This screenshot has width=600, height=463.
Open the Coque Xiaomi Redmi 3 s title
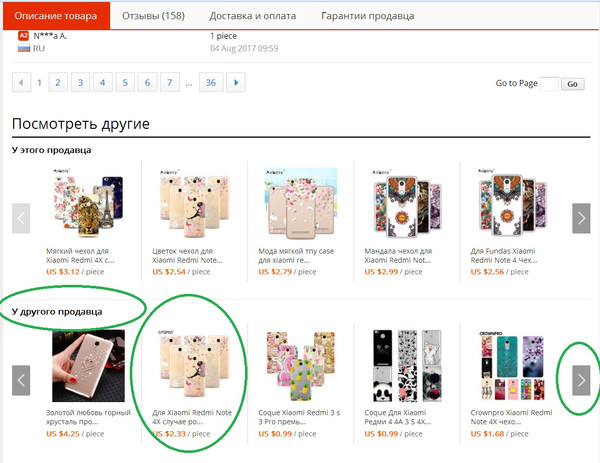(x=299, y=417)
